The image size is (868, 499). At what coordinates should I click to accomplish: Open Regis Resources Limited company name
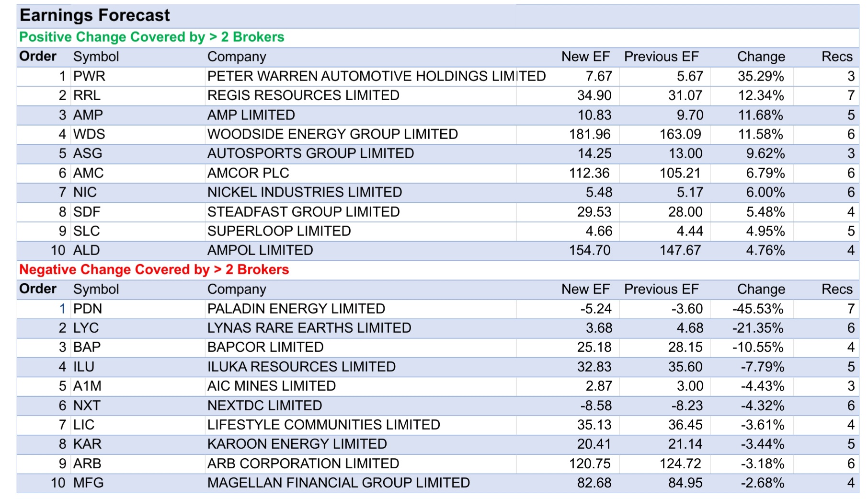pos(303,95)
